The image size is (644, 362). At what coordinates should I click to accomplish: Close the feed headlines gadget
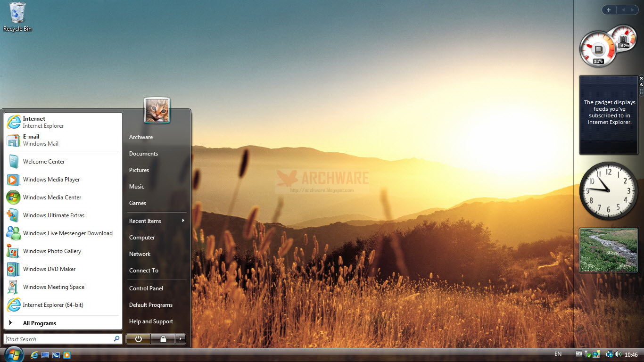click(x=641, y=78)
